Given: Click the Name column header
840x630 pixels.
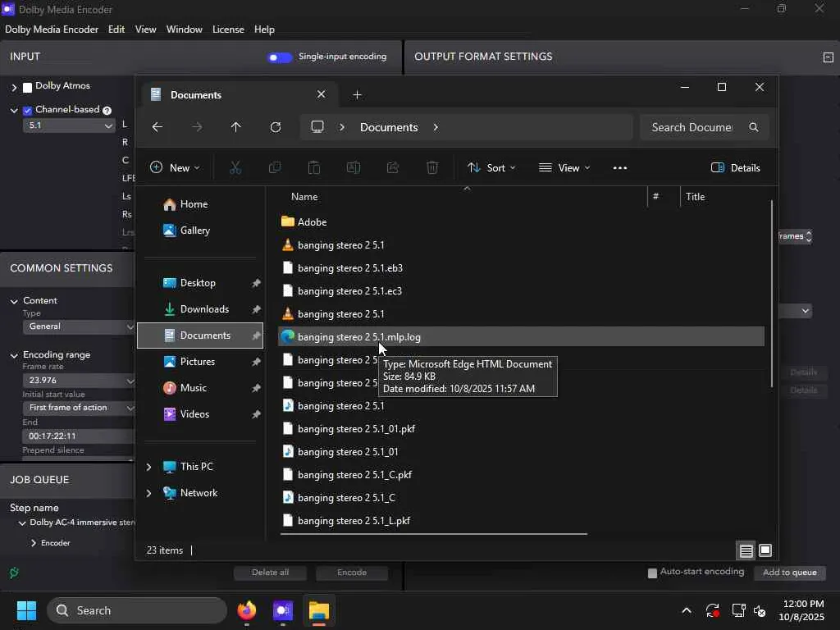Looking at the screenshot, I should 304,197.
